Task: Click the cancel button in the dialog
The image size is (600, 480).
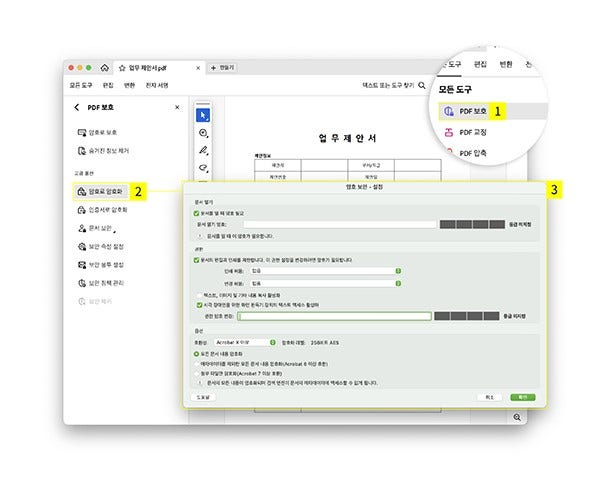Action: [489, 397]
